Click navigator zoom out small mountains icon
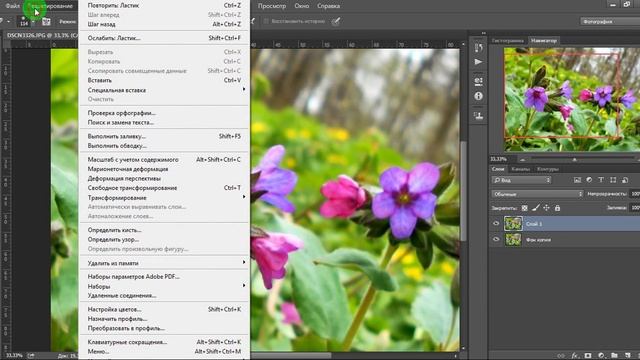 [x=522, y=160]
